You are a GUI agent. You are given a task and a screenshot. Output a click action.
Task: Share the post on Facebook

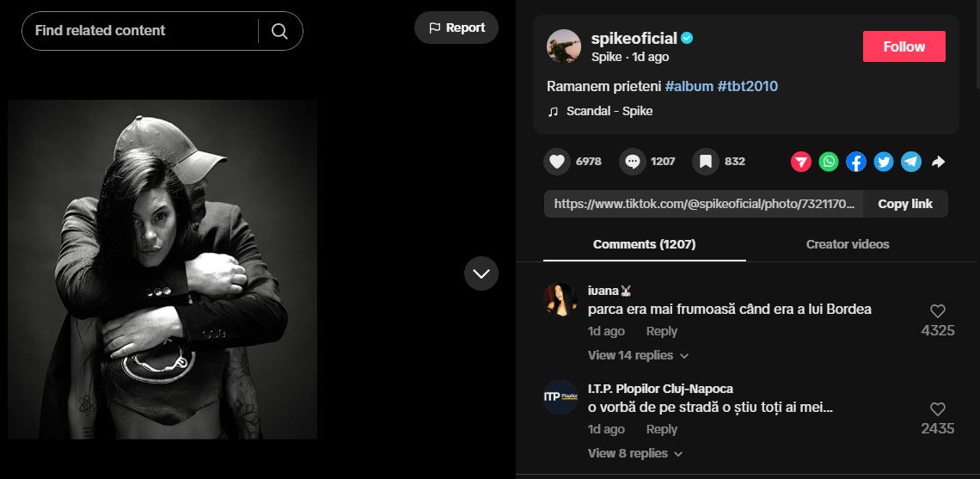pos(856,162)
